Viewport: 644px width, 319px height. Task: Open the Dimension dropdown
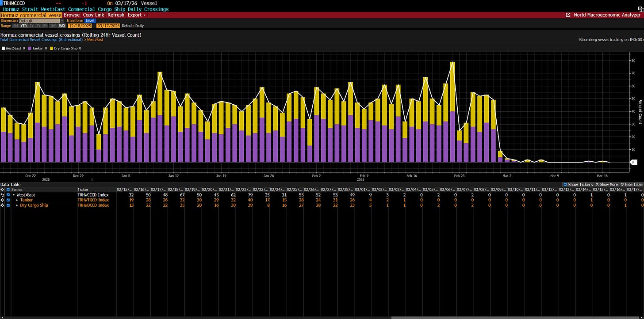pos(41,21)
